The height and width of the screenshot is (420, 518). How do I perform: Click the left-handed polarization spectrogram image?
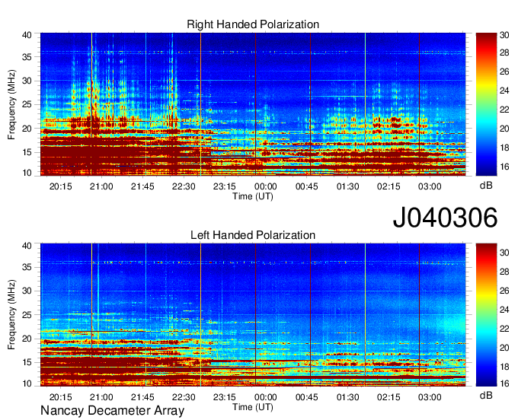point(253,315)
